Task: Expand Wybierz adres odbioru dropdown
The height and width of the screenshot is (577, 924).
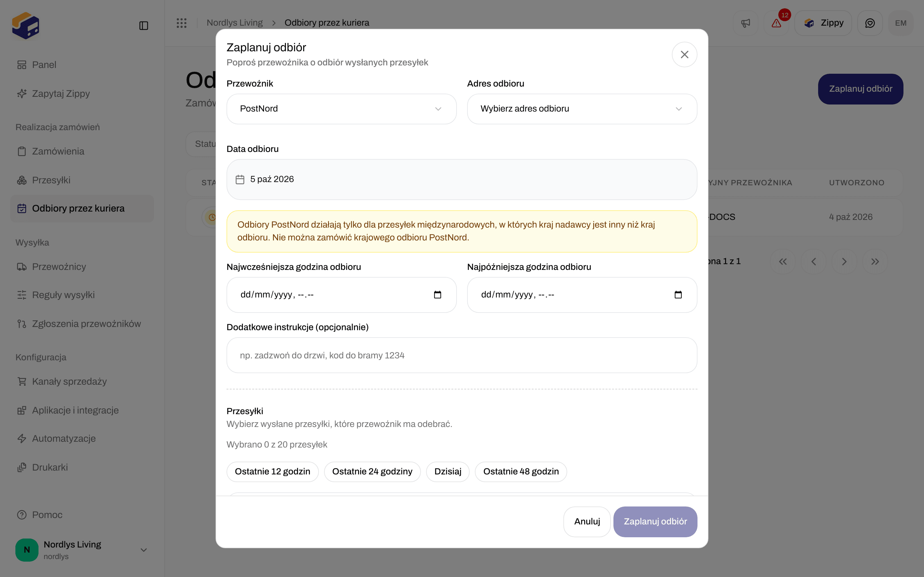Action: (582, 109)
